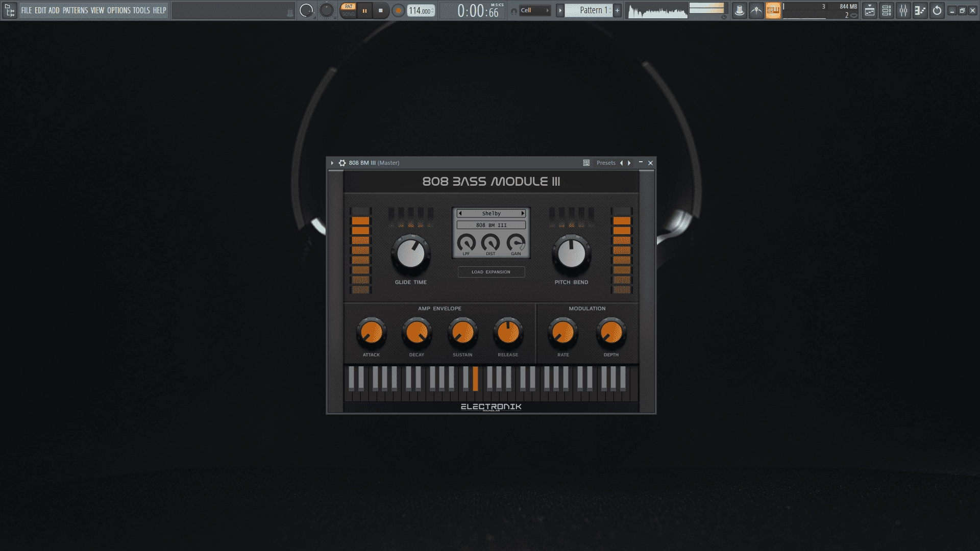
Task: Click the oscilloscope waveform display
Action: [x=657, y=11]
